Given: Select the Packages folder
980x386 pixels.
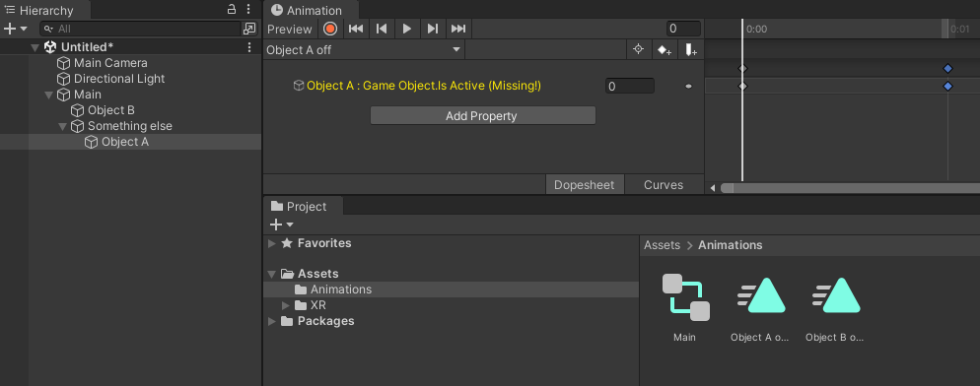Looking at the screenshot, I should pos(325,321).
